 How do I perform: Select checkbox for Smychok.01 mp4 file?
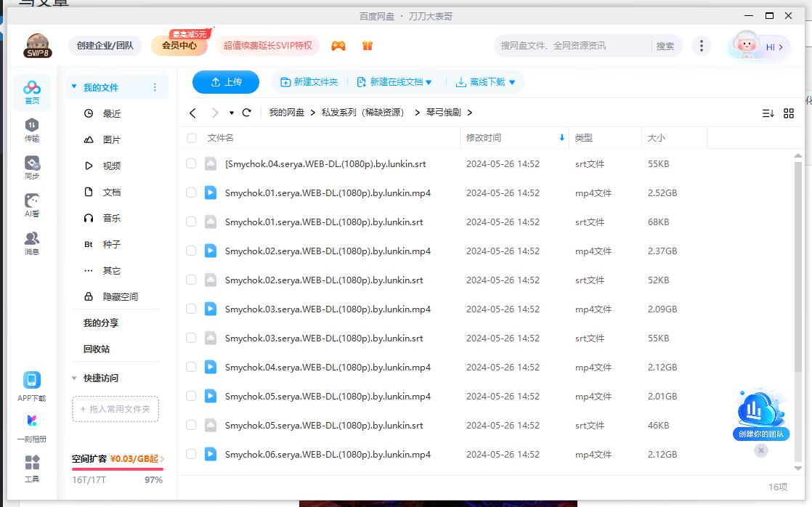click(x=191, y=193)
